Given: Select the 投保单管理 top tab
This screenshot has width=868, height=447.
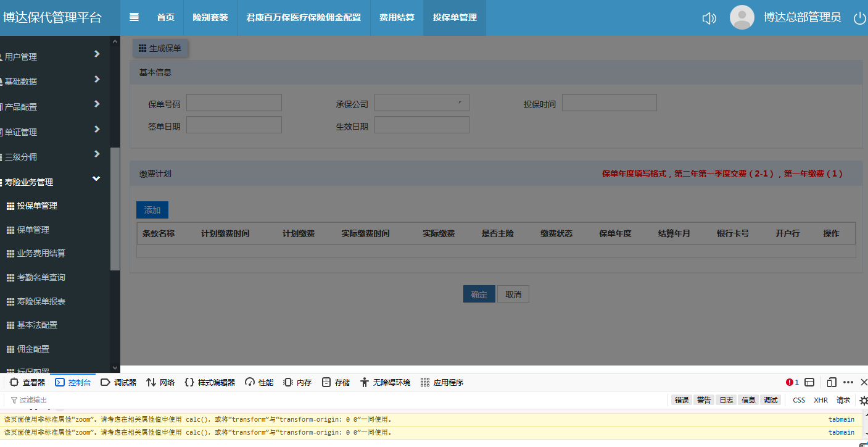Looking at the screenshot, I should (x=455, y=17).
